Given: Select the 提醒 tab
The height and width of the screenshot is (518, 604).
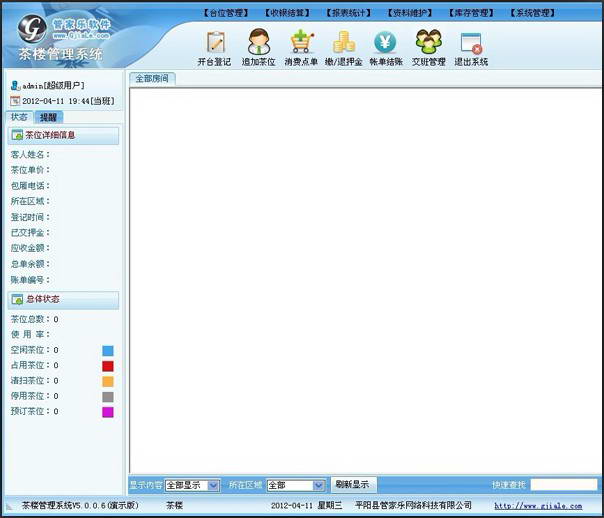Looking at the screenshot, I should 49,117.
